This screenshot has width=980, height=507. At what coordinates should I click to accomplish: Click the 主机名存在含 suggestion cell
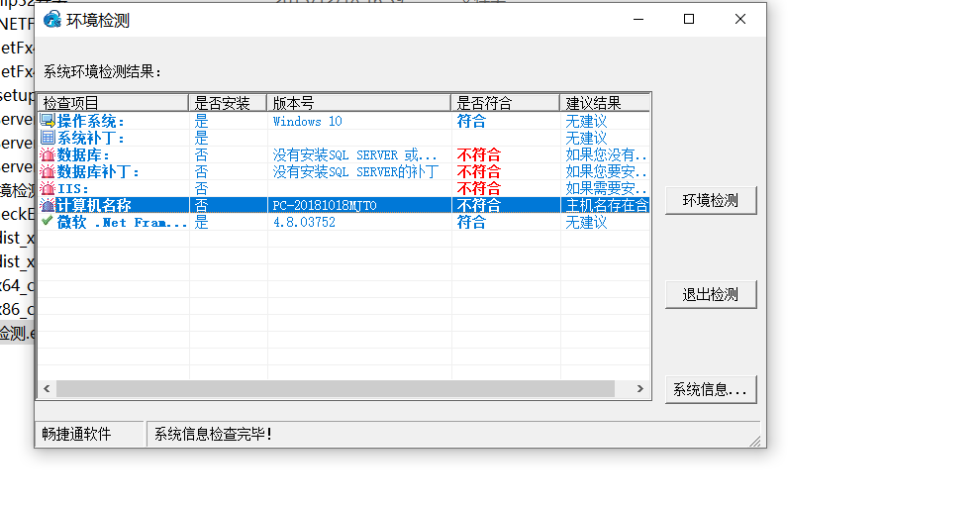click(x=607, y=206)
